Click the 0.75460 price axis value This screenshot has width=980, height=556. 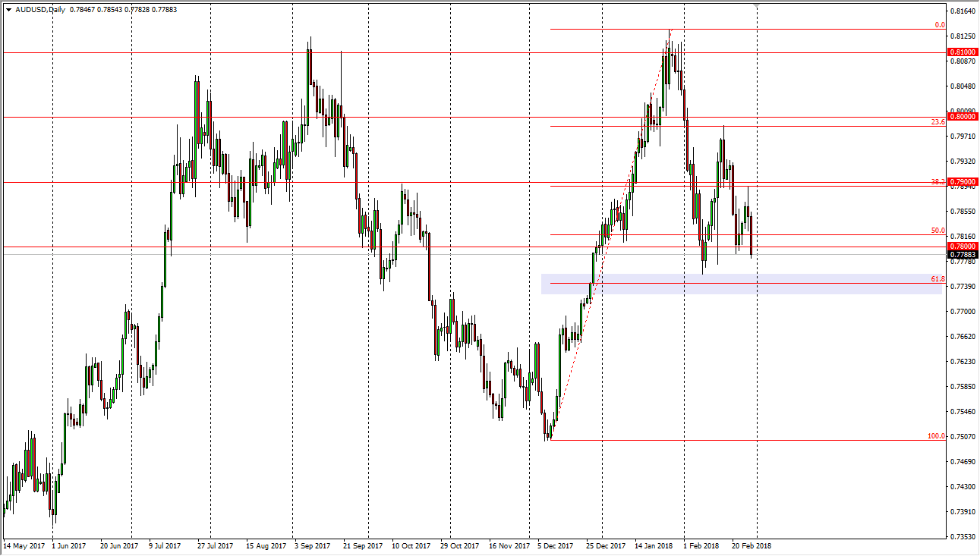coord(963,412)
